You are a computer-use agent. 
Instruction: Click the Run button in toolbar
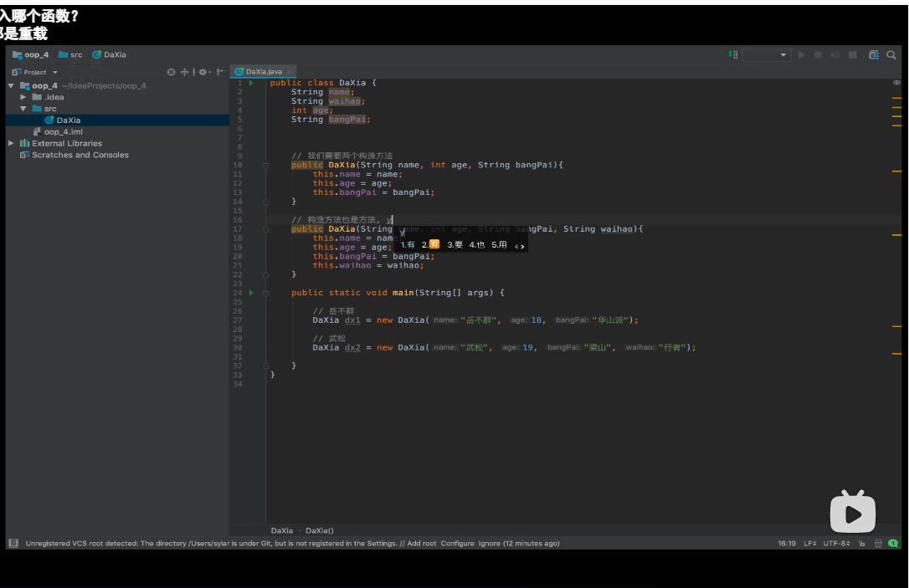[801, 54]
